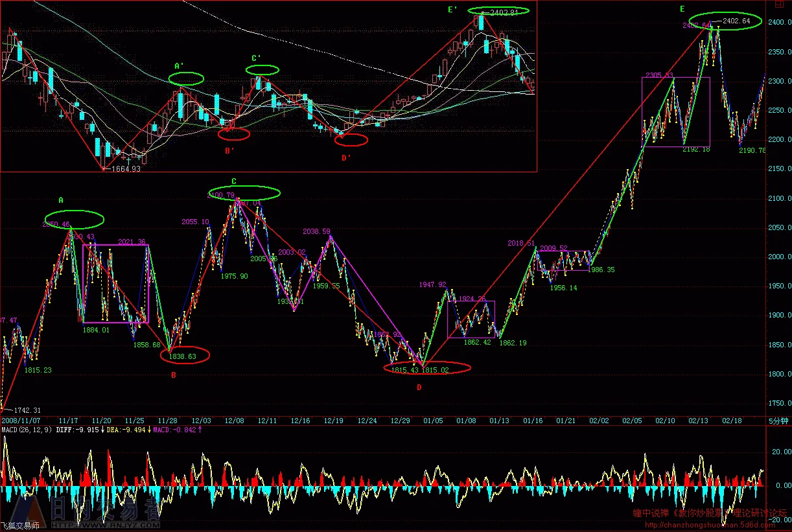The width and height of the screenshot is (792, 532).
Task: Click the 1838.63 low at point B
Action: coord(182,356)
